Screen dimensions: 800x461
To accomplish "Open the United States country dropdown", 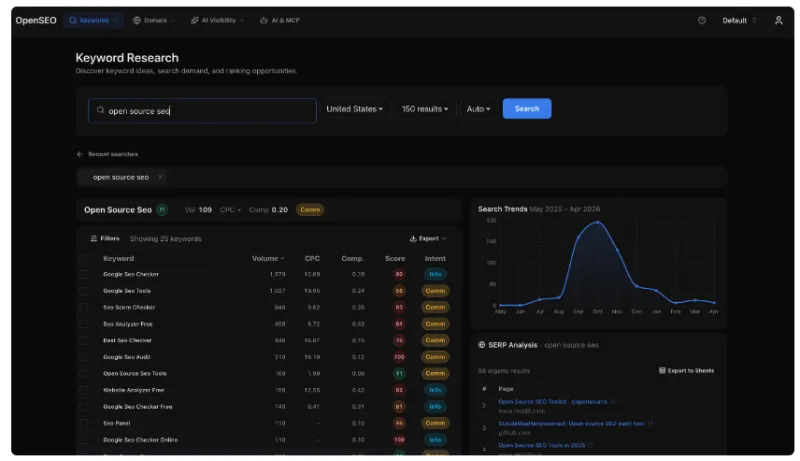I will [355, 109].
